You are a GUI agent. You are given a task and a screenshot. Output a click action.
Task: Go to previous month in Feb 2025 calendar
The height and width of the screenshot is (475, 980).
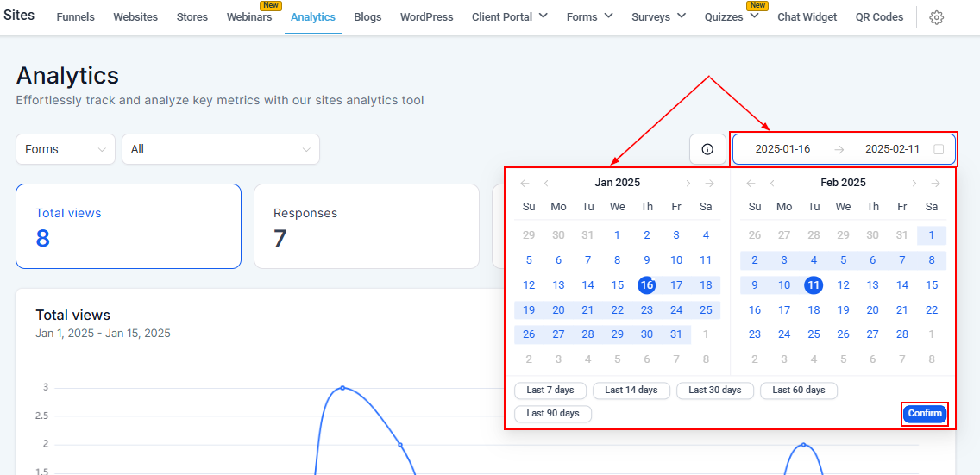(x=772, y=183)
